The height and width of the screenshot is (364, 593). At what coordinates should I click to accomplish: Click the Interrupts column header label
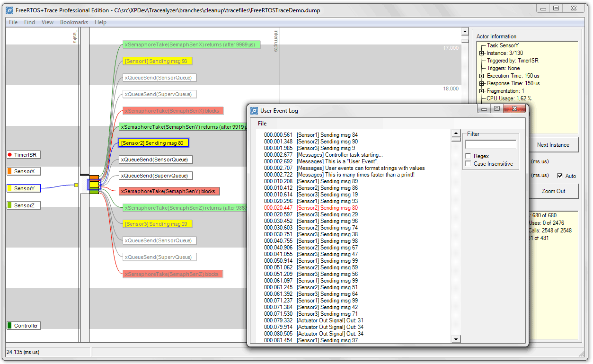pyautogui.click(x=276, y=40)
